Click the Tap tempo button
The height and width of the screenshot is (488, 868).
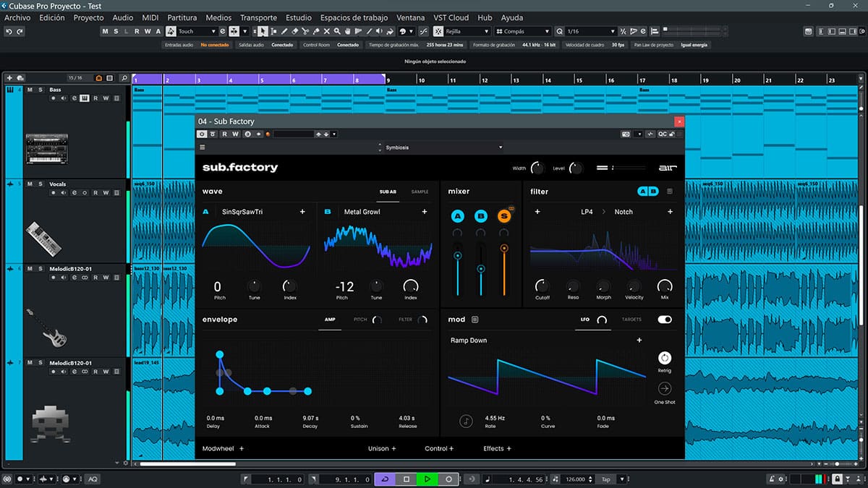pos(606,479)
